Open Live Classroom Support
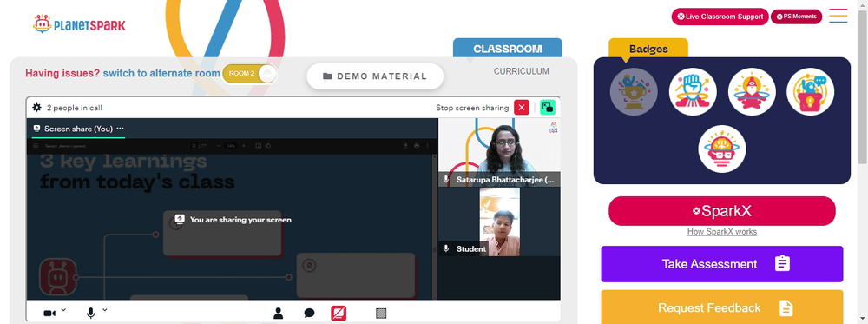The width and height of the screenshot is (868, 324). pos(720,17)
